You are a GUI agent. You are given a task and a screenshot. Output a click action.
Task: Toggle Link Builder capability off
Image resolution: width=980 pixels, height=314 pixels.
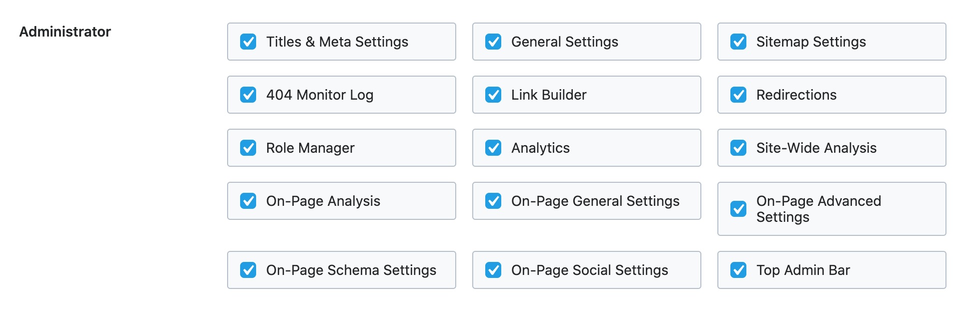pos(493,95)
